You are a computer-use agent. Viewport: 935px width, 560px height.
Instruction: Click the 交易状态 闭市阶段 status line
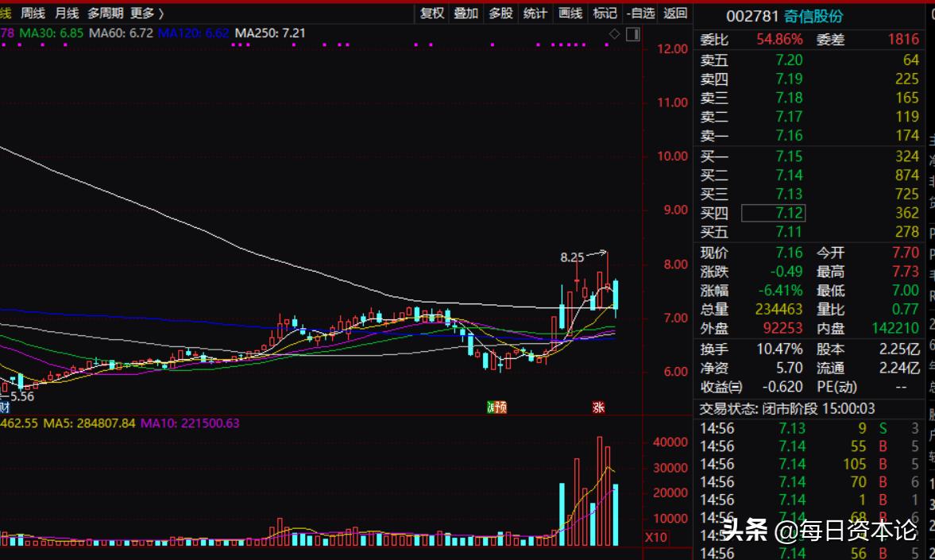[787, 408]
